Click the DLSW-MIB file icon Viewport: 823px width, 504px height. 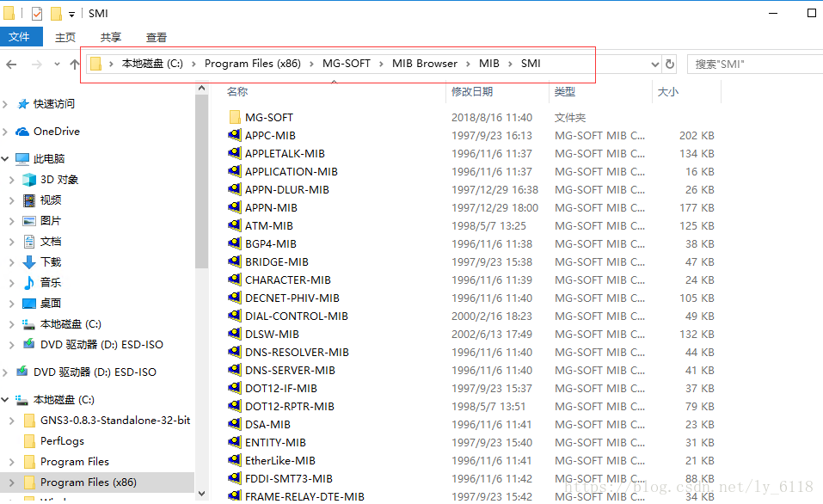click(x=235, y=334)
